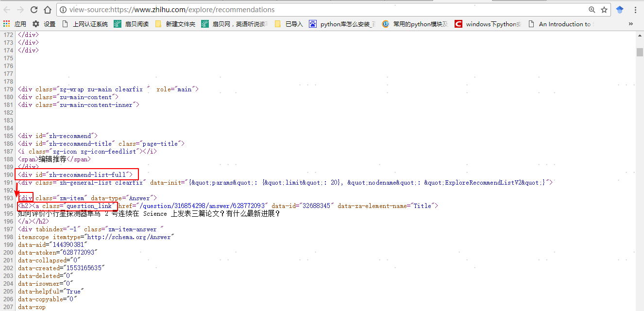Open the 上网认证系统 bookmark
This screenshot has height=311, width=644.
(x=85, y=24)
